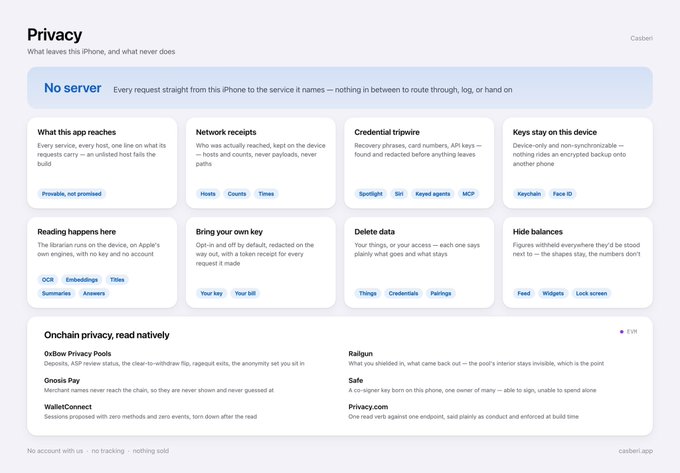Click the 'Embeddings' tag
This screenshot has width=680, height=473.
click(82, 280)
